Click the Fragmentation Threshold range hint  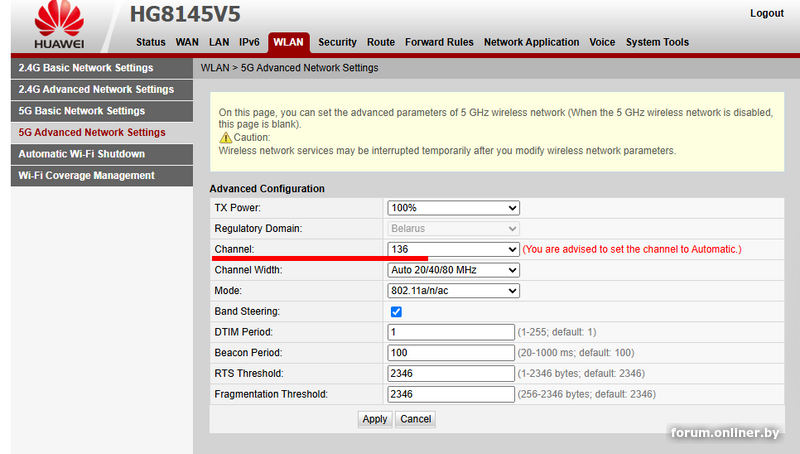point(587,394)
